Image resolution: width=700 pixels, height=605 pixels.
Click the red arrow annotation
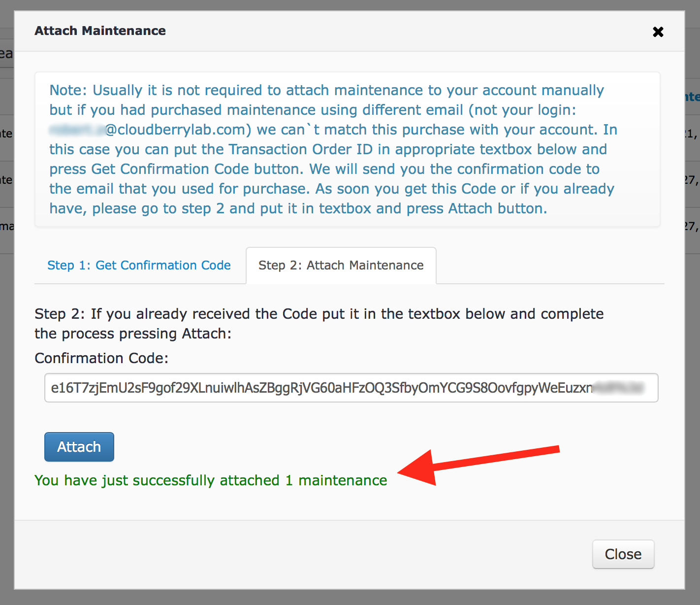pos(477,466)
